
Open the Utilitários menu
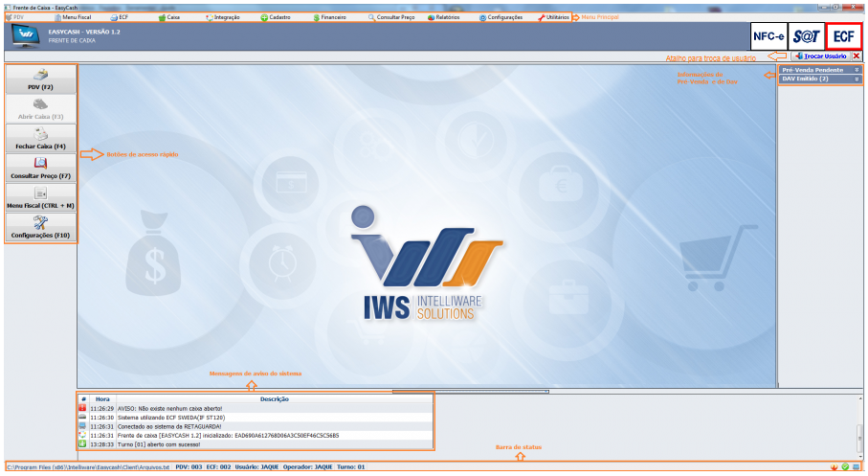coord(553,17)
